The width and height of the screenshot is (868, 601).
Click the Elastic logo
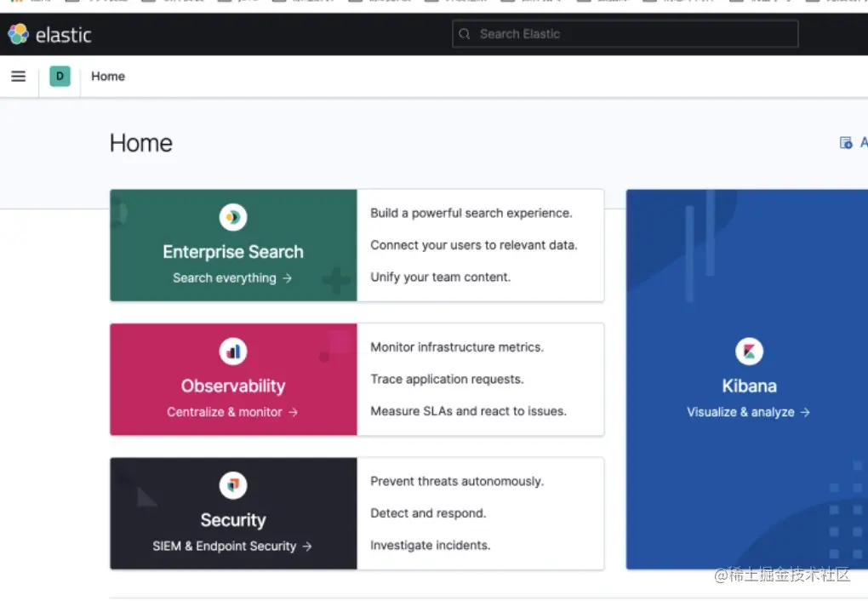(x=49, y=34)
